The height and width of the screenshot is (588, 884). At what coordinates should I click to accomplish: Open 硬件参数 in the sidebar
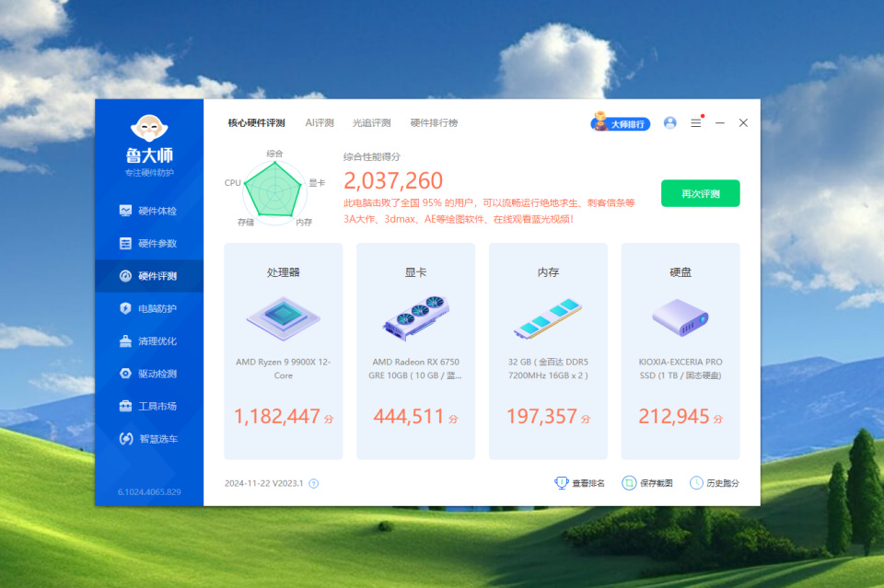click(x=149, y=243)
